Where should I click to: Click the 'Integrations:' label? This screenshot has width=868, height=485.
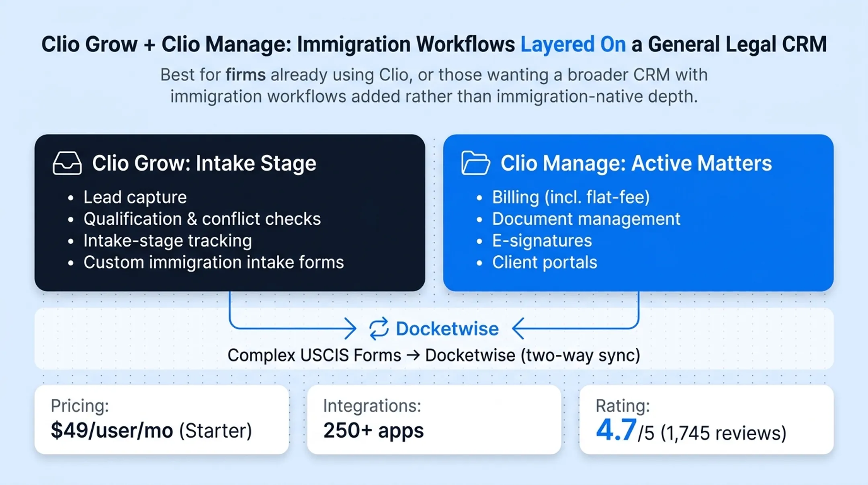click(x=372, y=405)
